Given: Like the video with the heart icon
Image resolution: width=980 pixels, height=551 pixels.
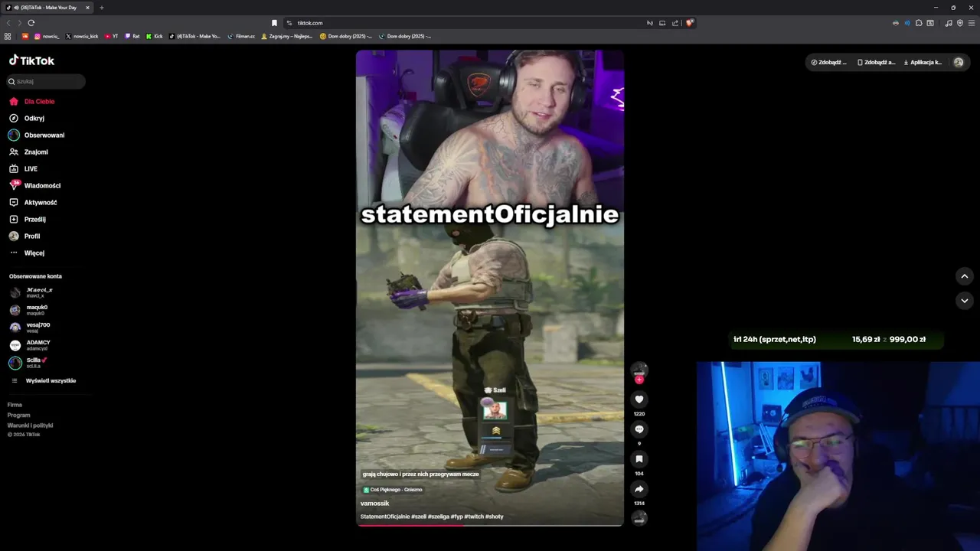Looking at the screenshot, I should [639, 399].
